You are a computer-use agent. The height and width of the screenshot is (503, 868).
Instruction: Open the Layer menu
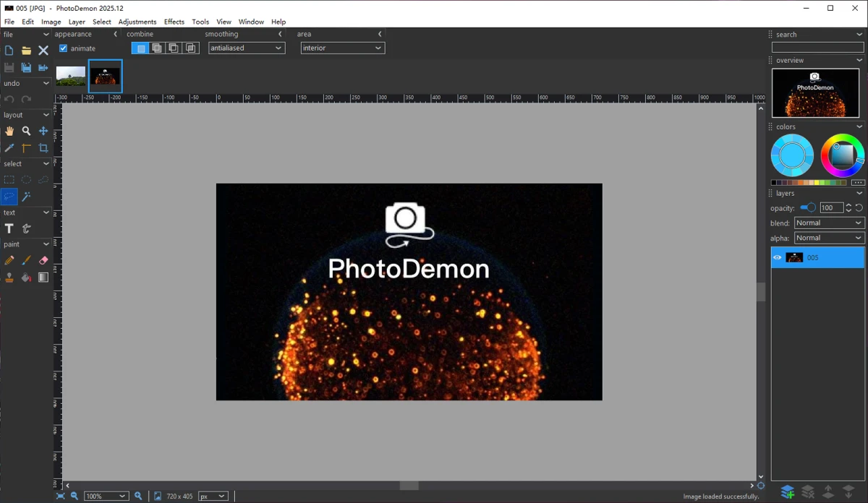(77, 22)
